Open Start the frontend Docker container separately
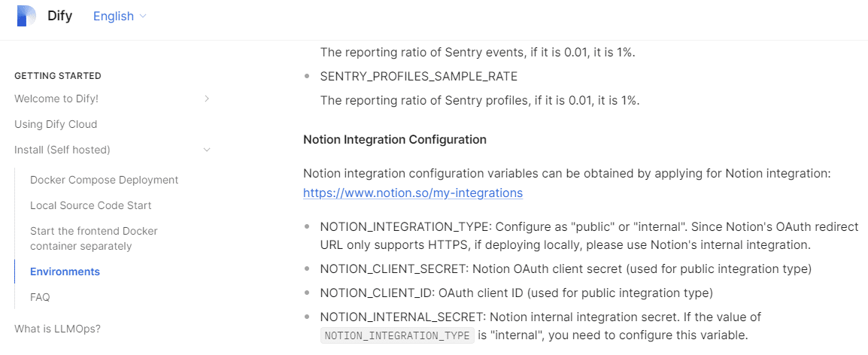 [93, 238]
